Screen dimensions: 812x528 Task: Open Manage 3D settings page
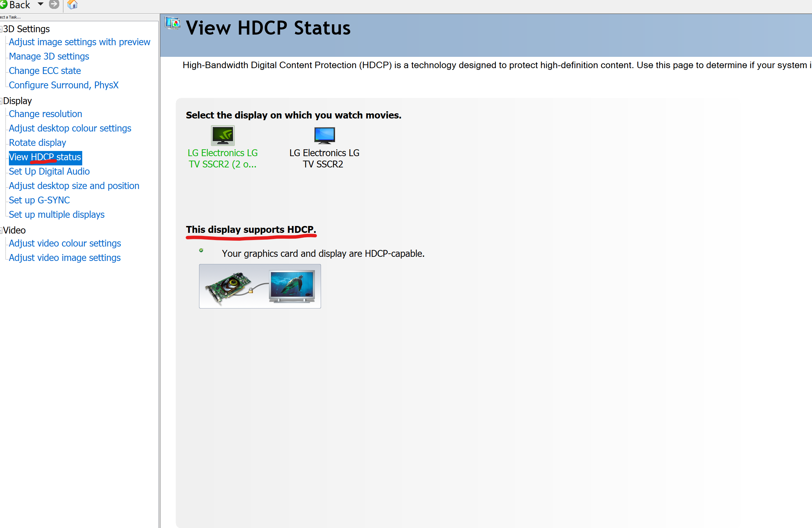click(49, 56)
